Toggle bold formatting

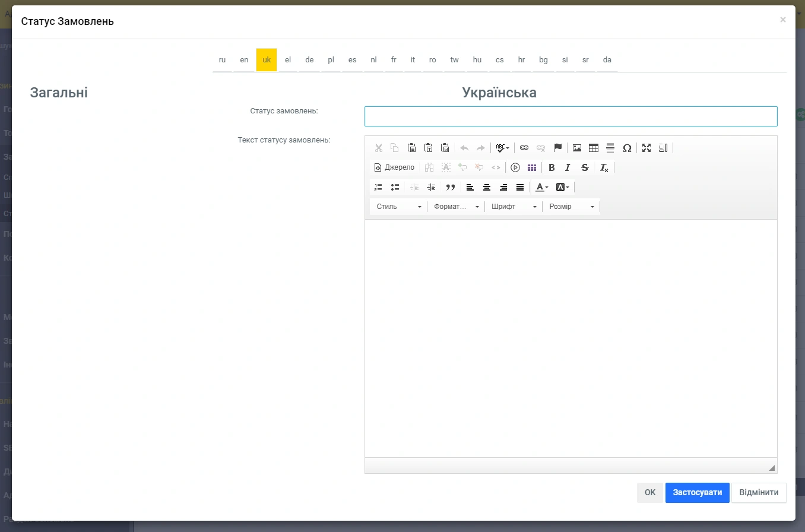[552, 167]
